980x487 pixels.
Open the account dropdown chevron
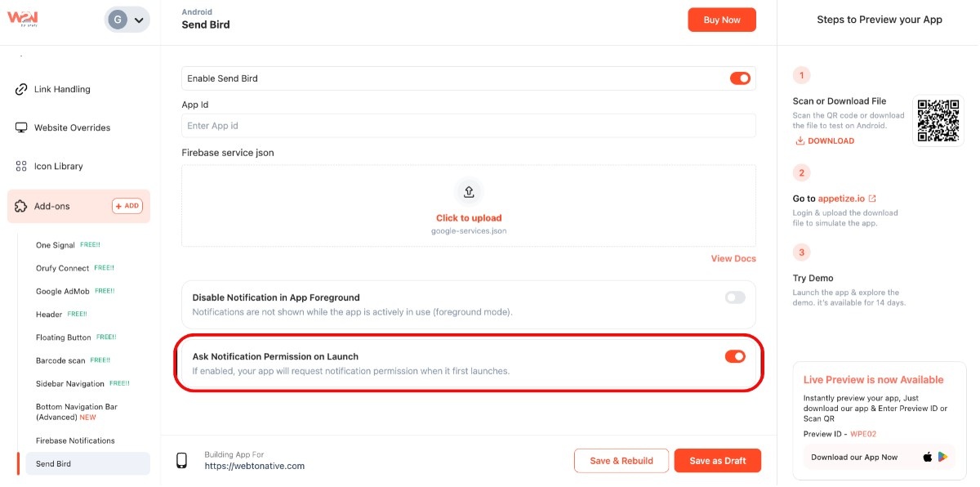pyautogui.click(x=139, y=20)
